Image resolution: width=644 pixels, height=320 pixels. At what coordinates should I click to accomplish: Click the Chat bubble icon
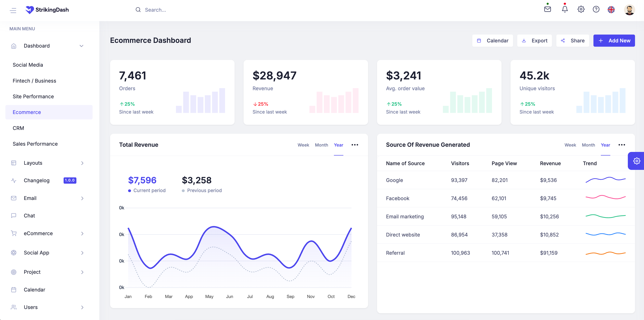click(14, 216)
